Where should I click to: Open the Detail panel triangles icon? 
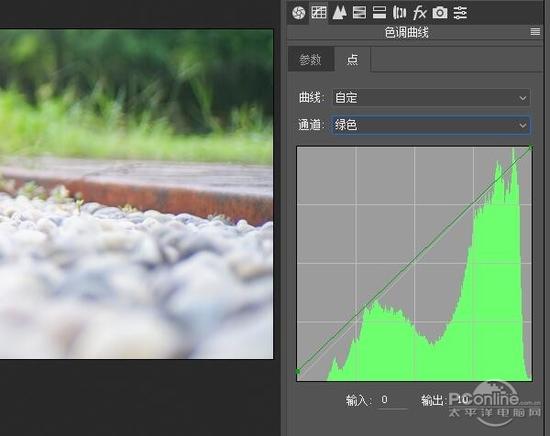[x=339, y=13]
